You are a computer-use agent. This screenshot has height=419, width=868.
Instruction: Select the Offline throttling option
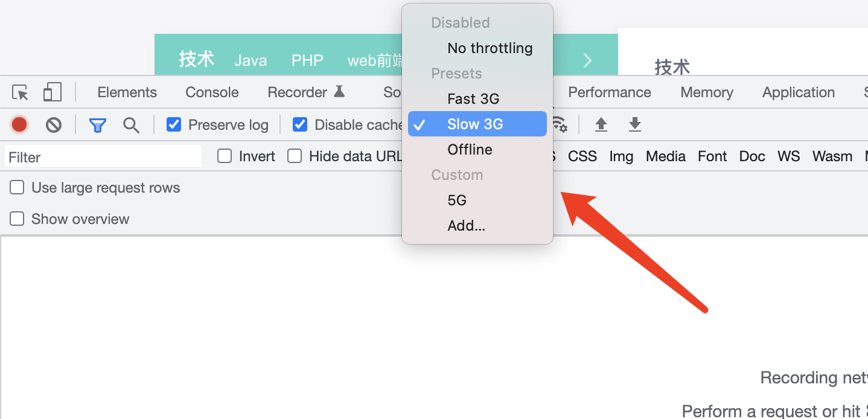[x=470, y=150]
